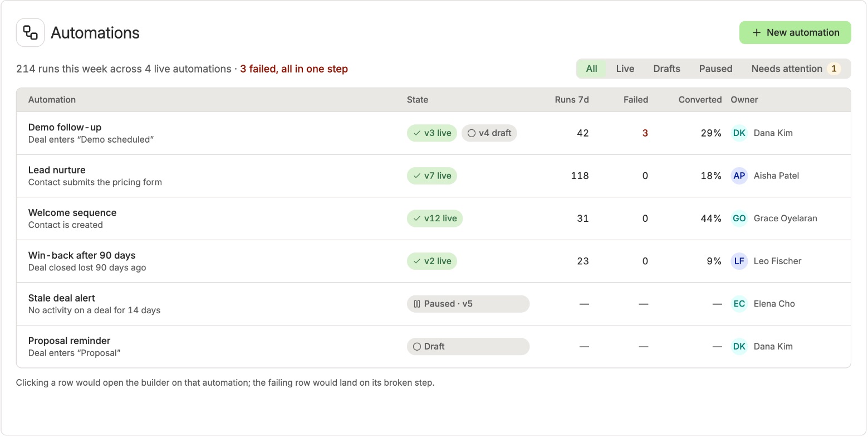Click the '3 failed, all in one step' summary

click(294, 69)
